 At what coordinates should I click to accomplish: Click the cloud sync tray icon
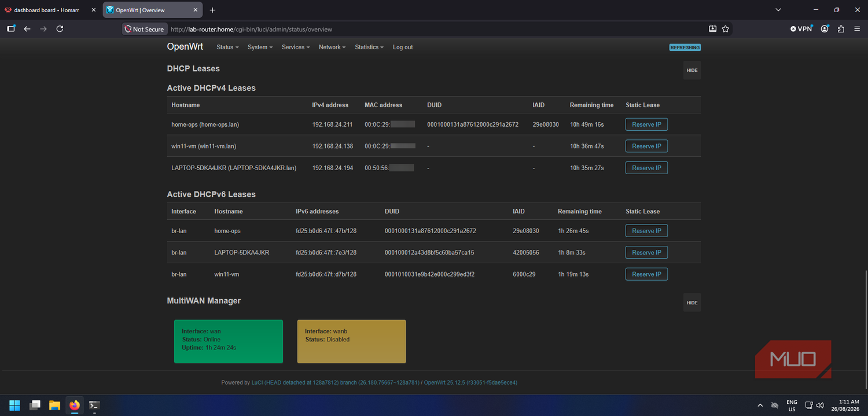pos(775,405)
